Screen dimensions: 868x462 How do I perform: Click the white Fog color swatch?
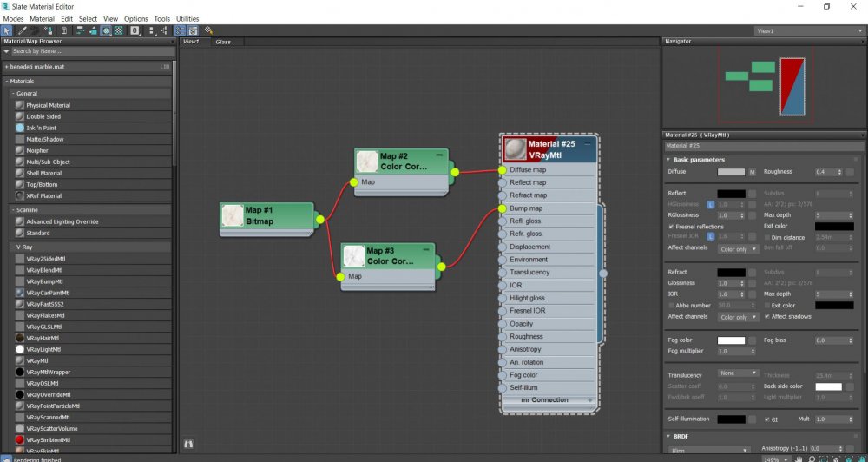[732, 340]
